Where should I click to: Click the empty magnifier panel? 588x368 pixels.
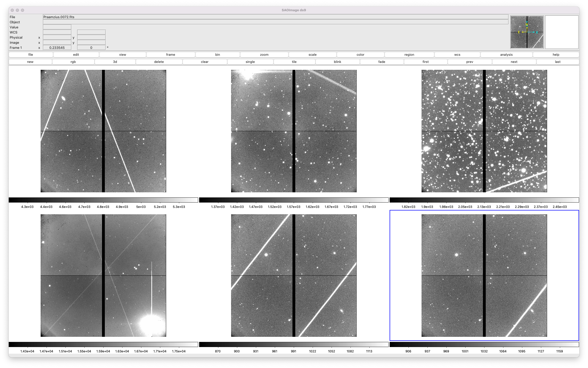coord(562,32)
